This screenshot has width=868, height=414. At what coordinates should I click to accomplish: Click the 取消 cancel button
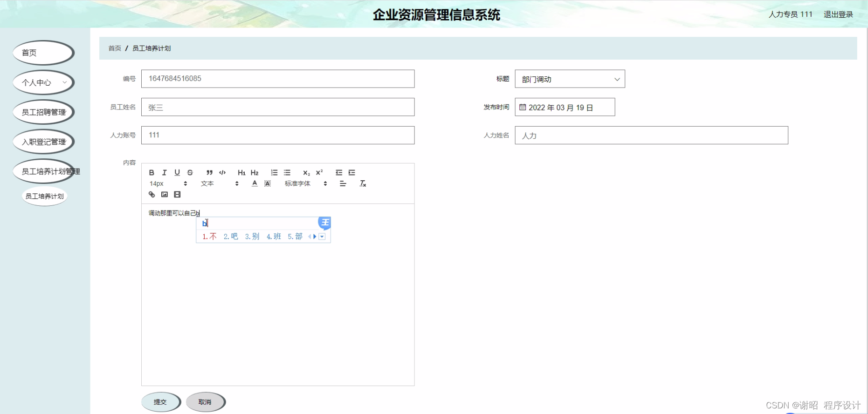(x=205, y=402)
